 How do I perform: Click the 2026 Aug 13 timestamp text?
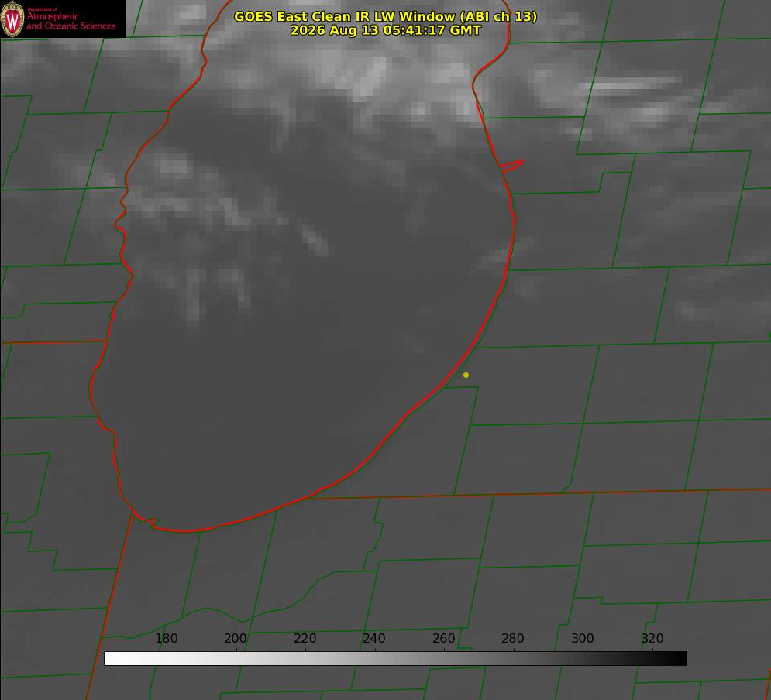pyautogui.click(x=385, y=30)
